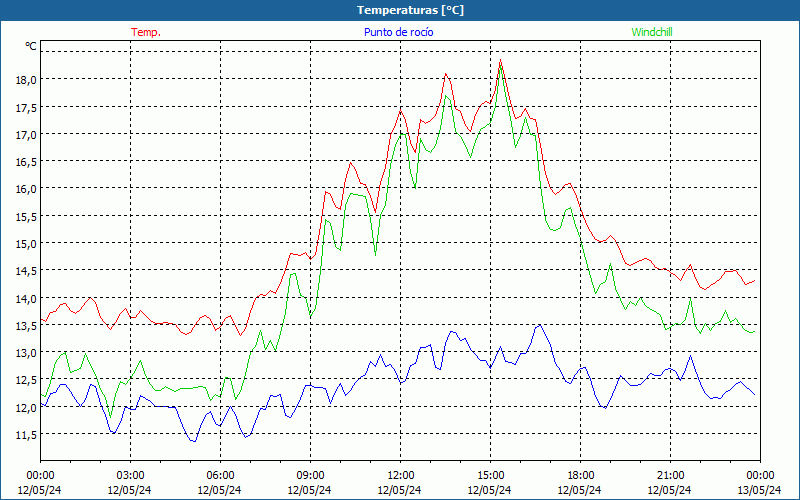Click the 14,0 y-axis value
800x500 pixels.
click(x=27, y=298)
